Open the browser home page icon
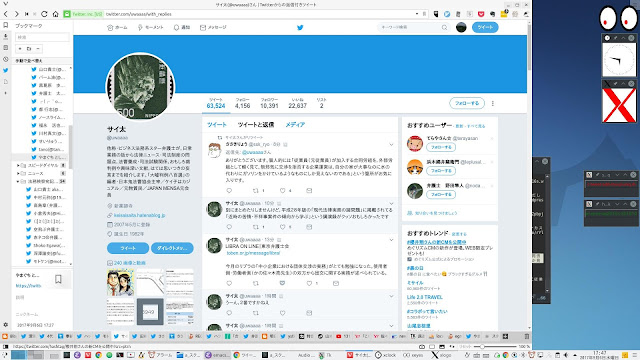The height and width of the screenshot is (360, 640). 56,14
